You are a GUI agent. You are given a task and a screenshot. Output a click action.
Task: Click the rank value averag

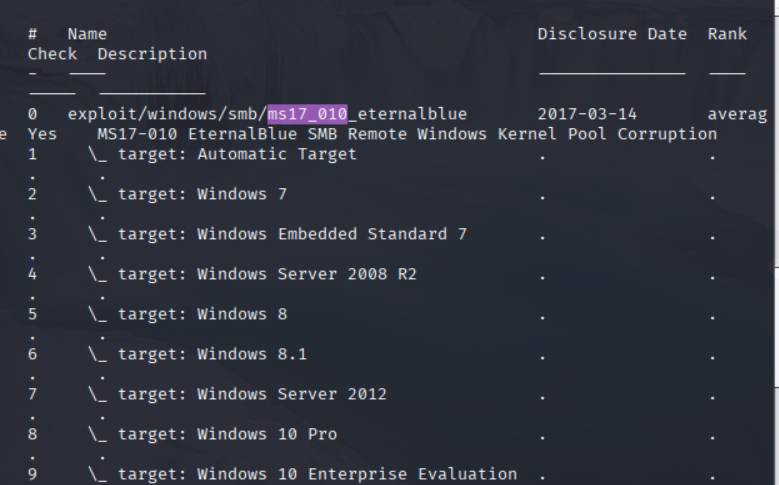(737, 114)
